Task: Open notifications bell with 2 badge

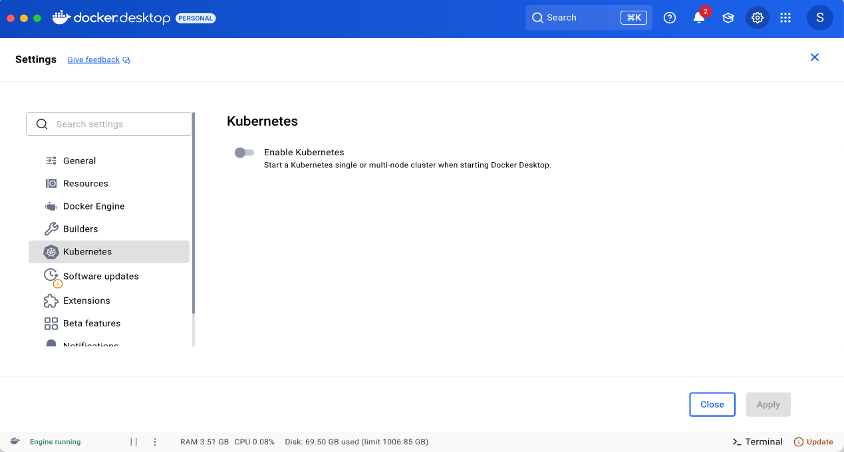Action: pyautogui.click(x=699, y=18)
